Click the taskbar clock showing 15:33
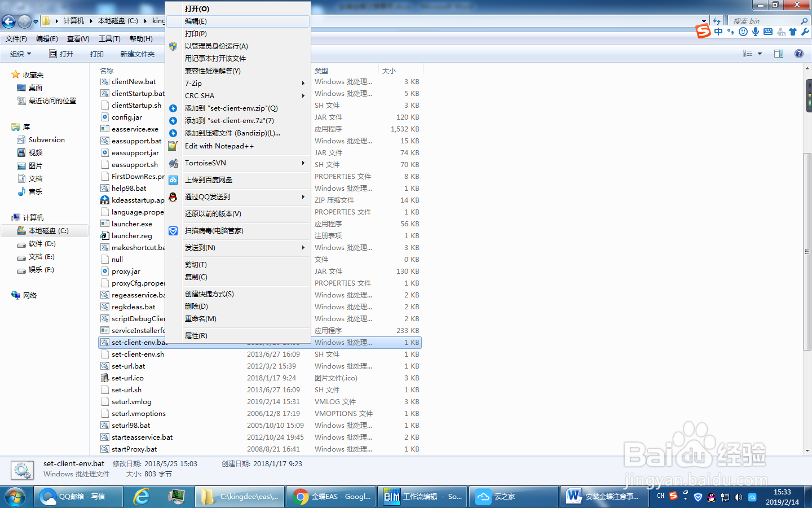This screenshot has height=508, width=812. point(782,492)
